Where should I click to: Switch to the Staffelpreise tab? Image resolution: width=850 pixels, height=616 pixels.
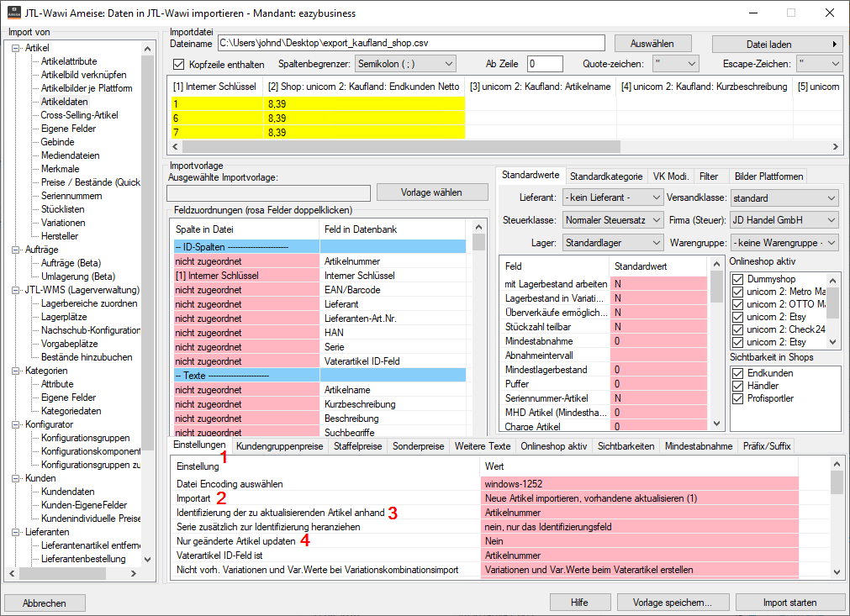click(x=358, y=446)
